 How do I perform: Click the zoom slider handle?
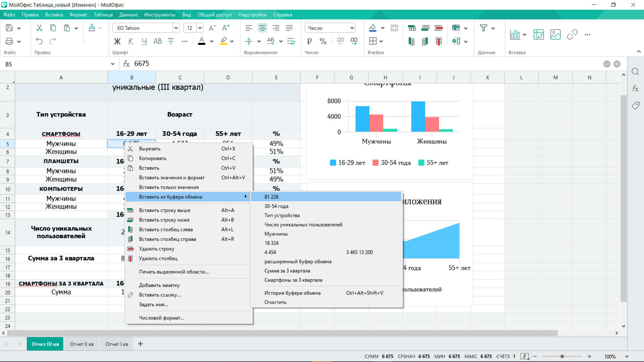pyautogui.click(x=562, y=357)
